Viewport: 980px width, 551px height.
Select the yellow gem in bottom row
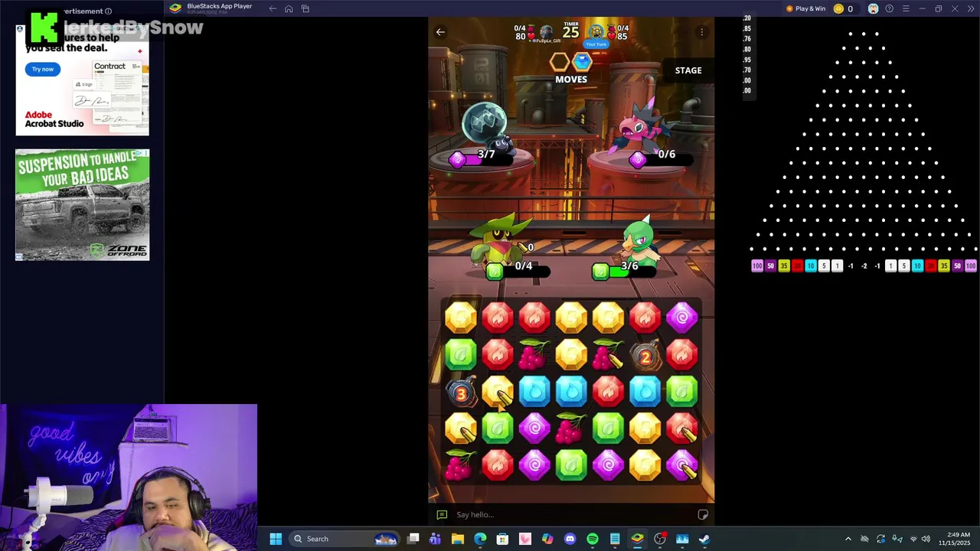(645, 465)
